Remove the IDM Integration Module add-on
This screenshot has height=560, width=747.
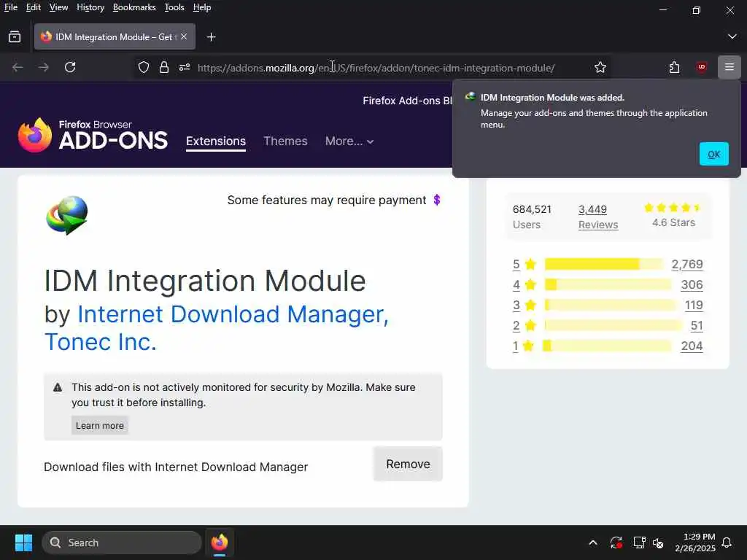[408, 464]
